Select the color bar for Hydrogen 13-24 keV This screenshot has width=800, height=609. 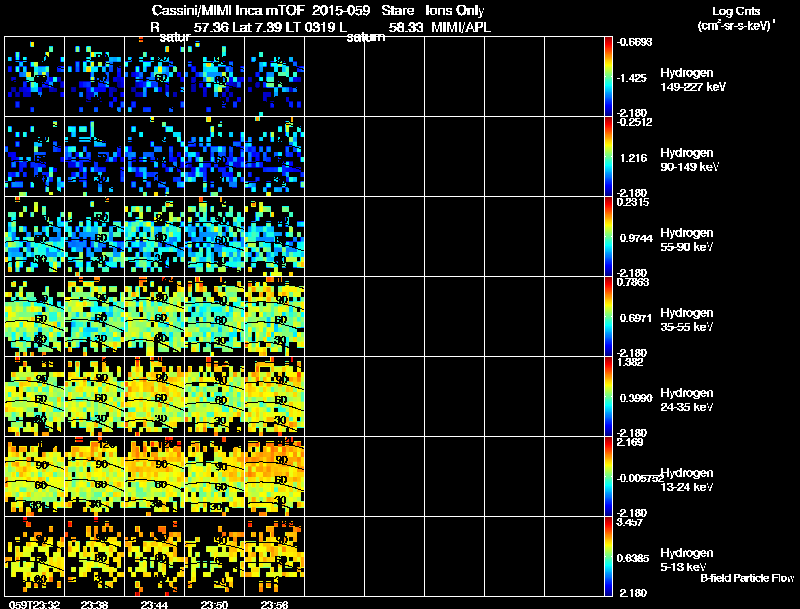(x=609, y=477)
